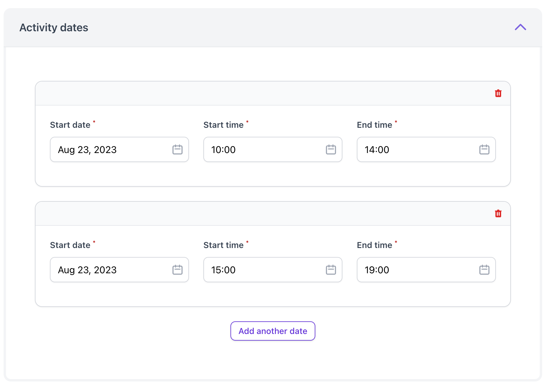Image resolution: width=550 pixels, height=392 pixels.
Task: Delete the first date entry with trash icon
Action: 498,93
